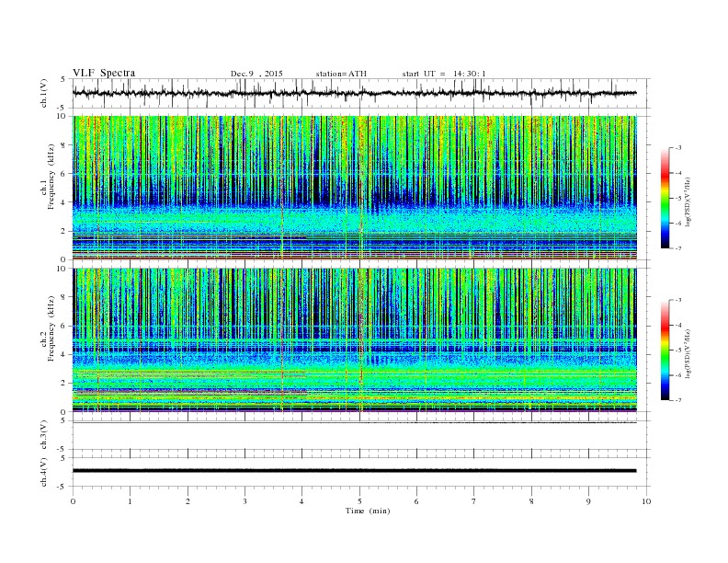Screen dimensions: 728x563
Task: Click the ch.1 voltage waveform trace
Action: pyautogui.click(x=354, y=93)
